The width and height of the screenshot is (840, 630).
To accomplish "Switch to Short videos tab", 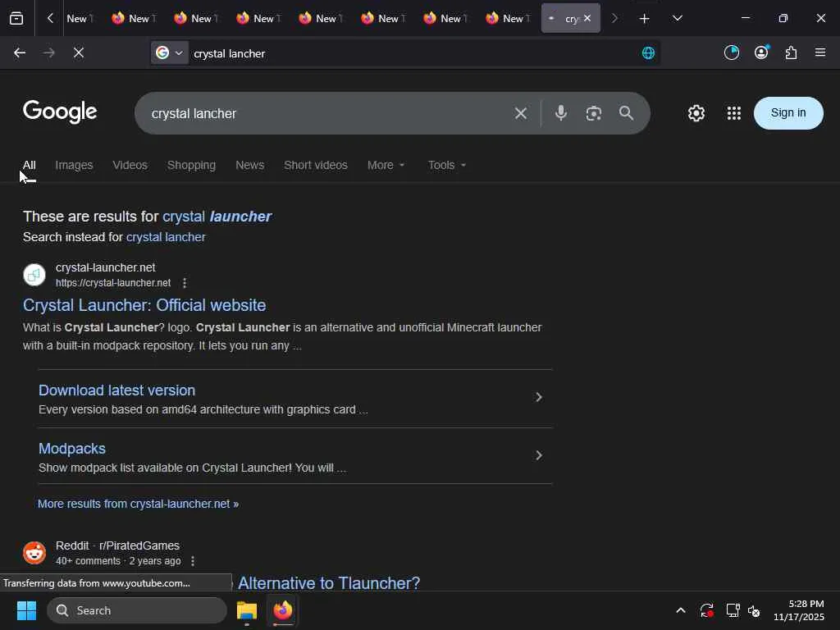I will [316, 166].
